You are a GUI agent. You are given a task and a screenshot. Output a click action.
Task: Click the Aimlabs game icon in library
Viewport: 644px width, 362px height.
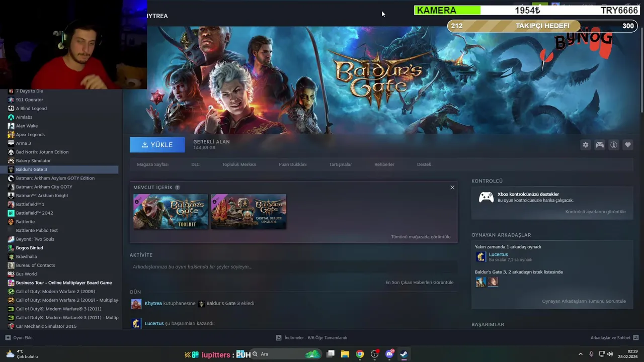pos(11,117)
